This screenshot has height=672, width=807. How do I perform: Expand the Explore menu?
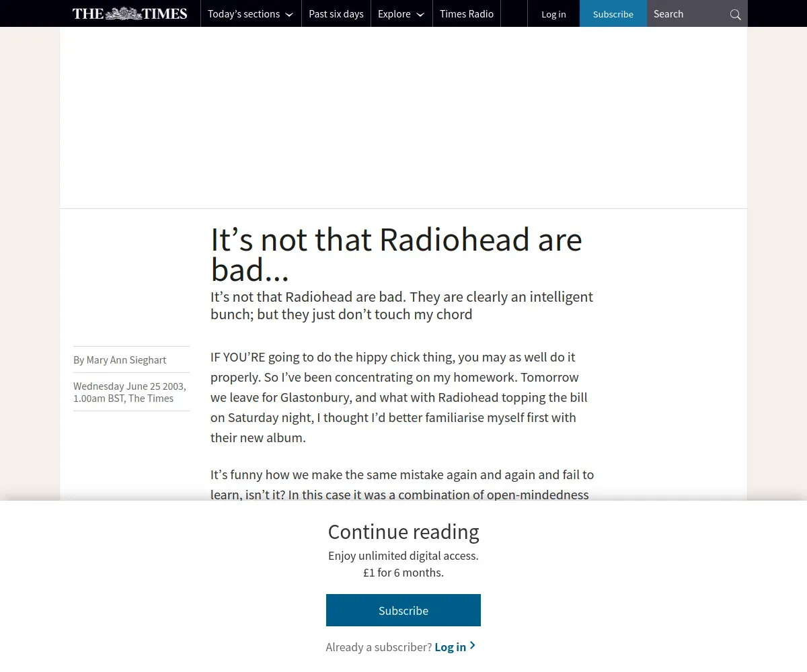pyautogui.click(x=401, y=13)
